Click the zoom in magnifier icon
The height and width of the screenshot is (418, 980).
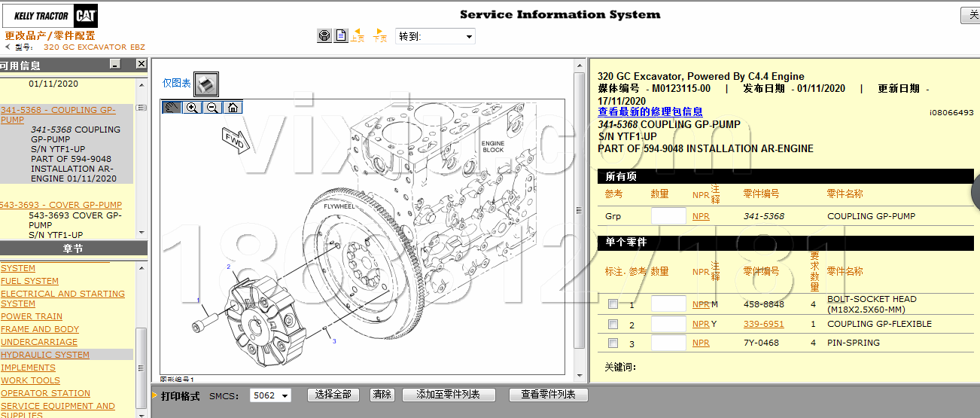point(193,108)
